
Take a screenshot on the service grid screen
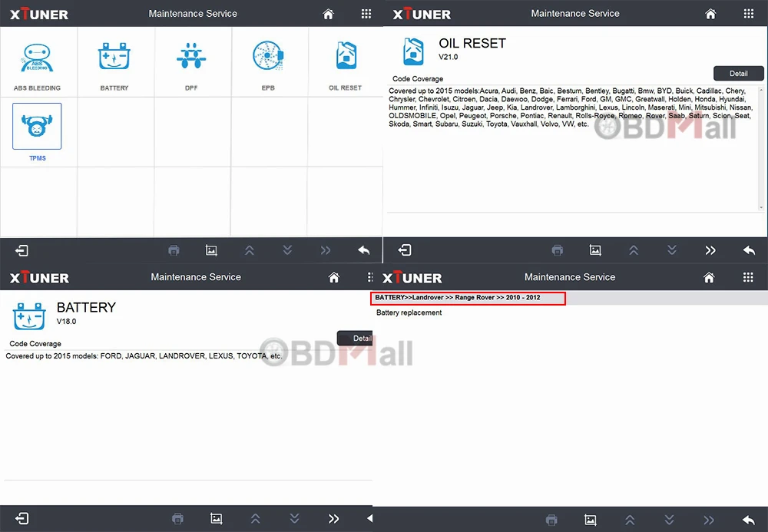click(211, 250)
